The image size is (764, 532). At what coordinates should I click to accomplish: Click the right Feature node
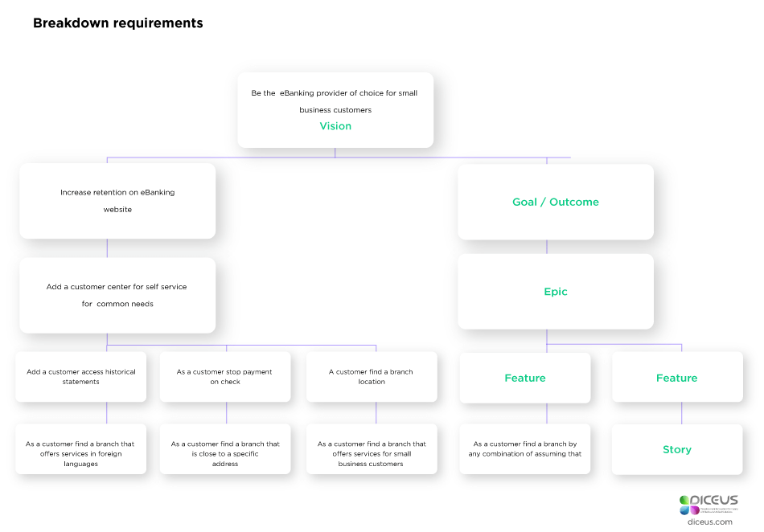[x=676, y=377]
